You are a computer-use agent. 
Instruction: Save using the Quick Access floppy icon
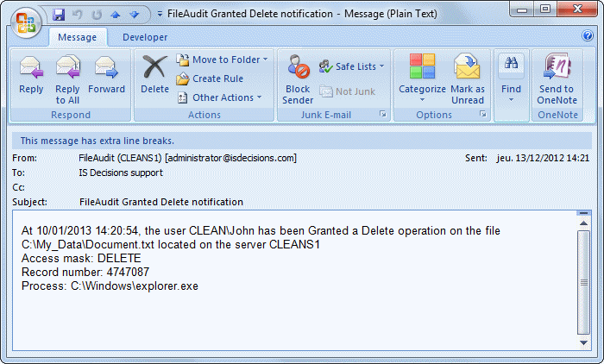click(x=59, y=15)
